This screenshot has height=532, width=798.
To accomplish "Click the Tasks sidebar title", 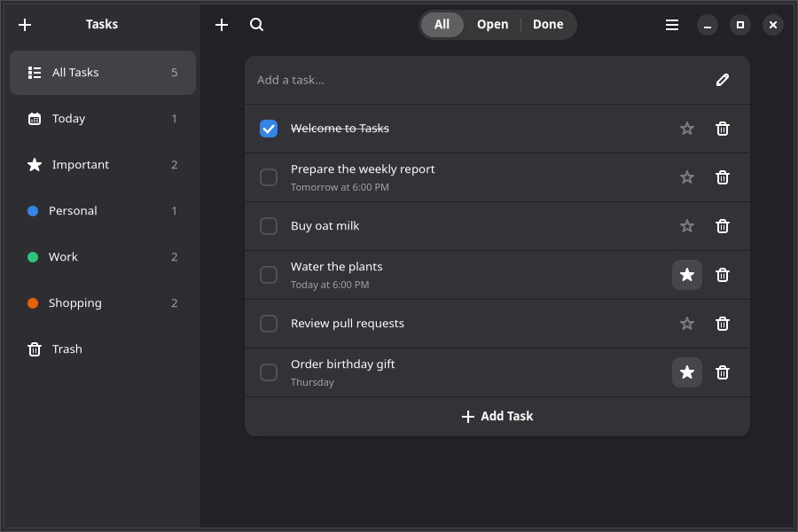I will coord(102,25).
